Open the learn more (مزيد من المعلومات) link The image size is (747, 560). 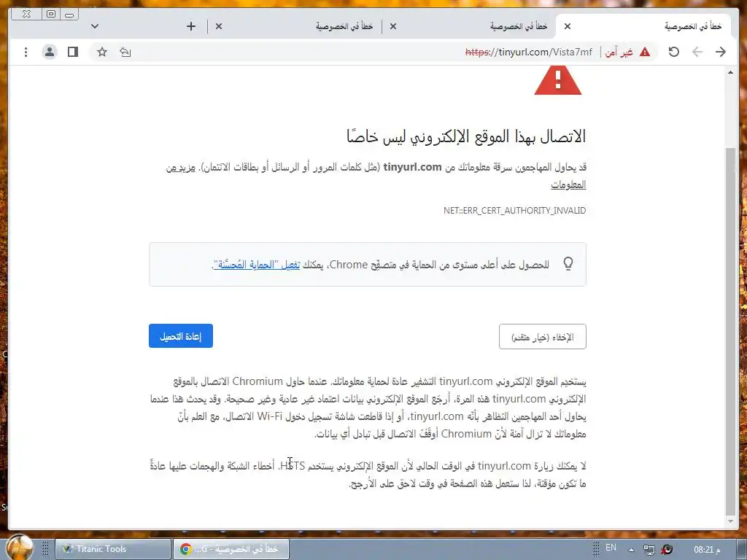[x=568, y=184]
